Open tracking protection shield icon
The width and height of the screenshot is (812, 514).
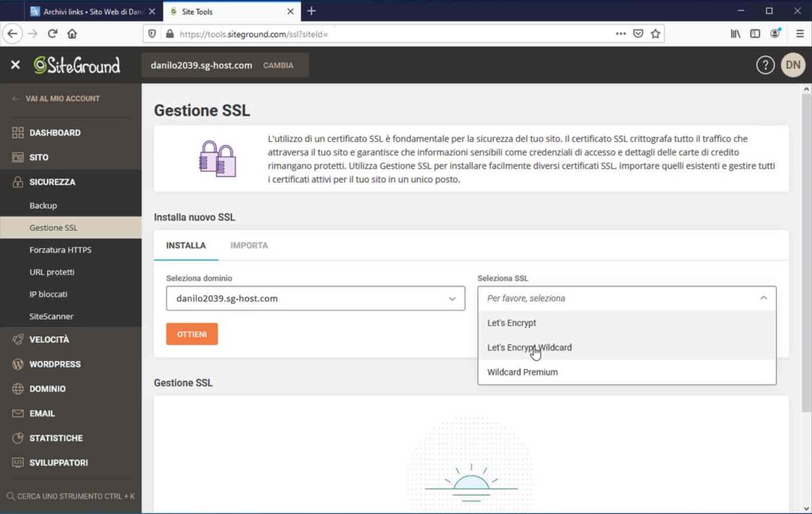coord(152,34)
